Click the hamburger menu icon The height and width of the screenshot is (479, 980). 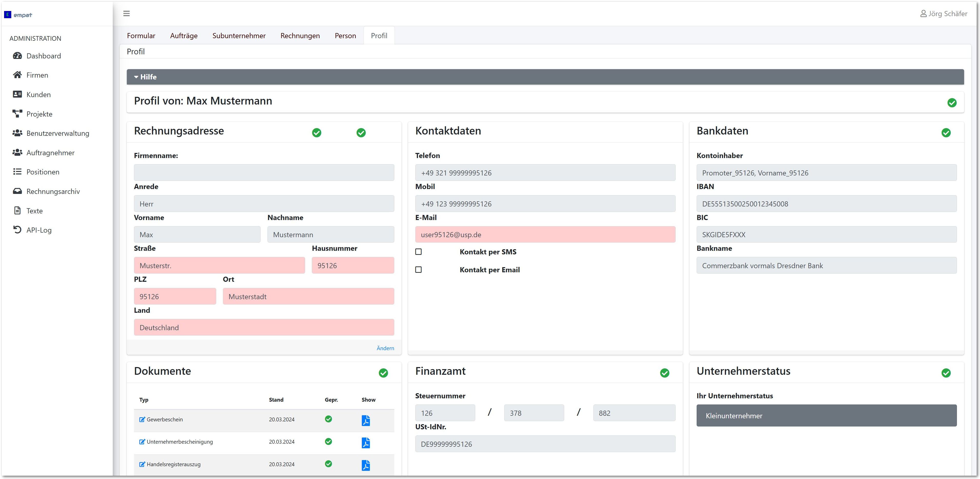(x=126, y=14)
